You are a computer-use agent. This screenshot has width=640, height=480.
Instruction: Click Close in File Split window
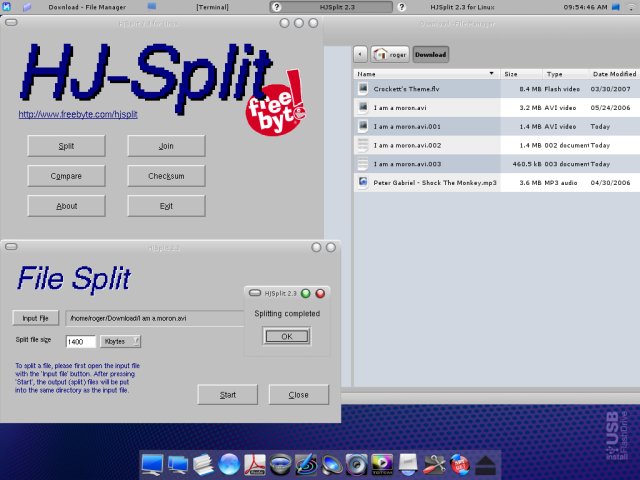pyautogui.click(x=298, y=395)
